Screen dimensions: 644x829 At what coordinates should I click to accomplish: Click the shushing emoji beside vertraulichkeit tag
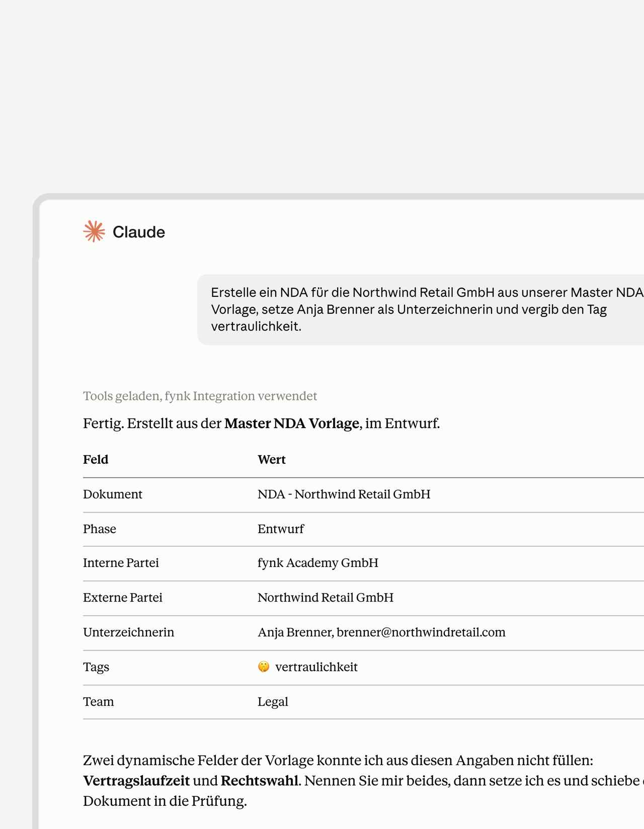point(264,667)
